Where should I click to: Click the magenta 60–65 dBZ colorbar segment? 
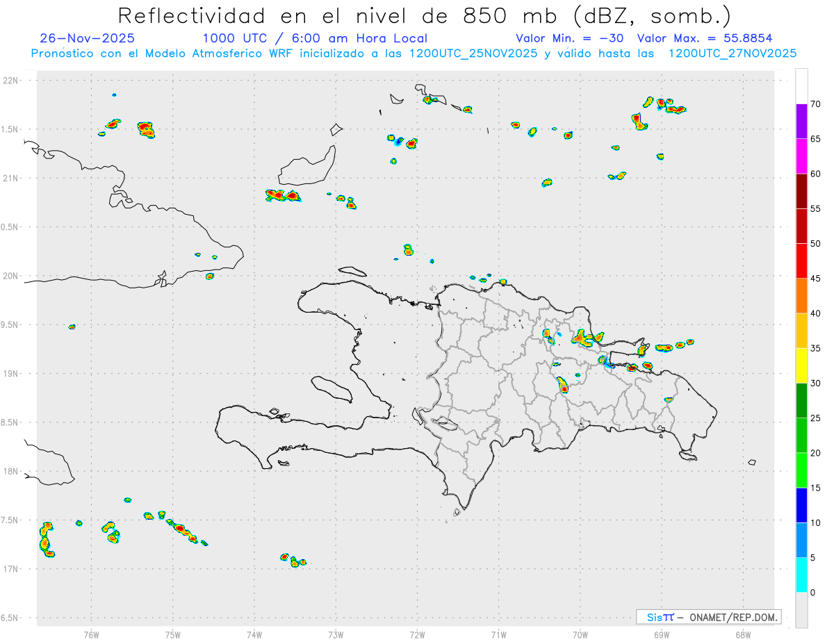801,156
